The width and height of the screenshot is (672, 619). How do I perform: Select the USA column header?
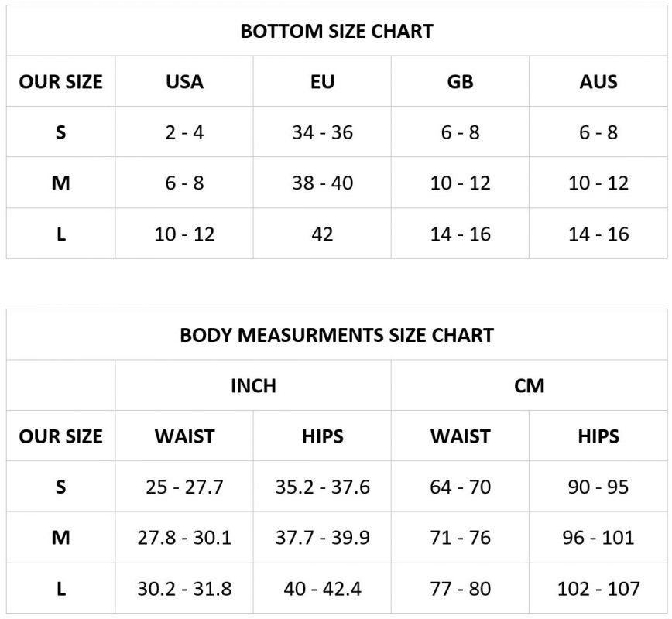[x=184, y=82]
